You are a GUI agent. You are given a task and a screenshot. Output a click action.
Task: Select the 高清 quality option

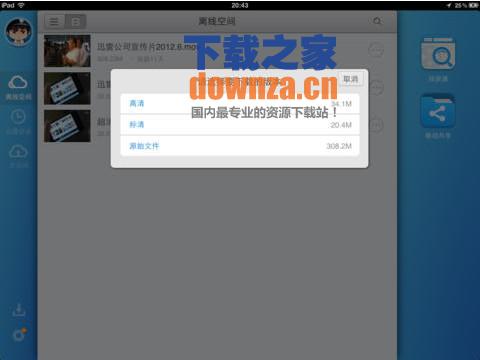point(240,104)
